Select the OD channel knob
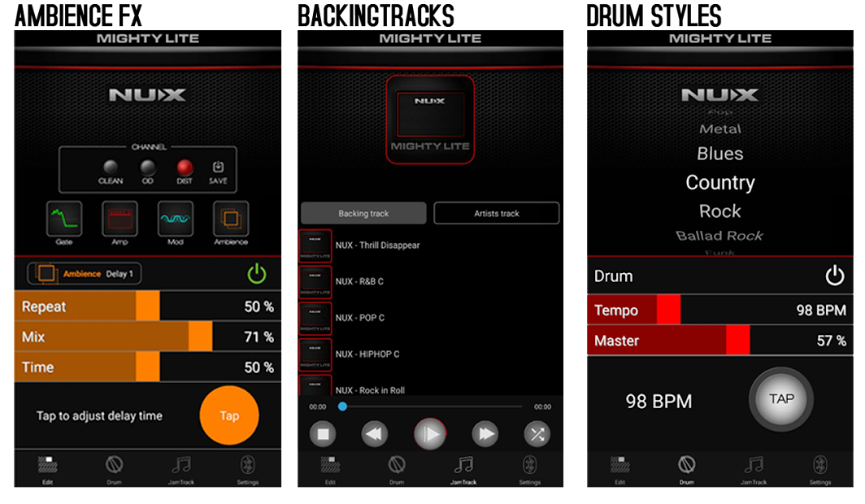The height and width of the screenshot is (504, 865). (x=148, y=167)
